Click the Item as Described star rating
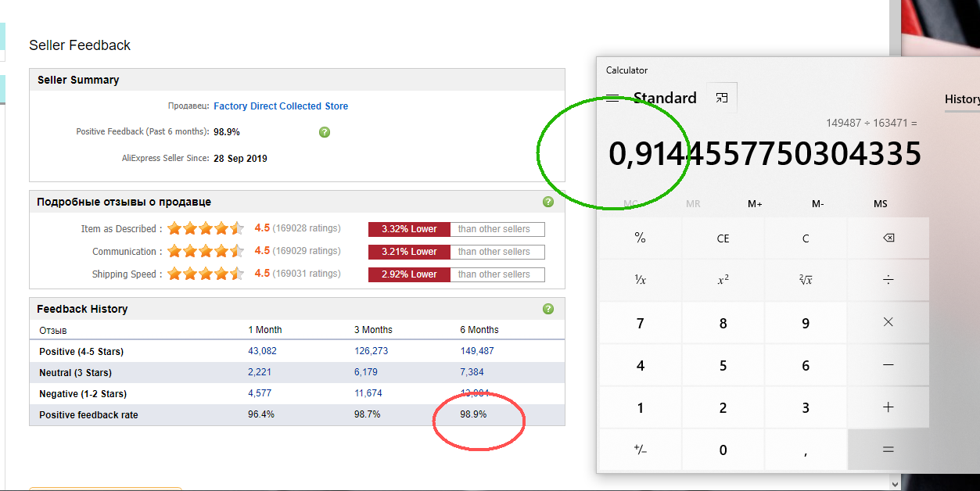 click(x=206, y=229)
